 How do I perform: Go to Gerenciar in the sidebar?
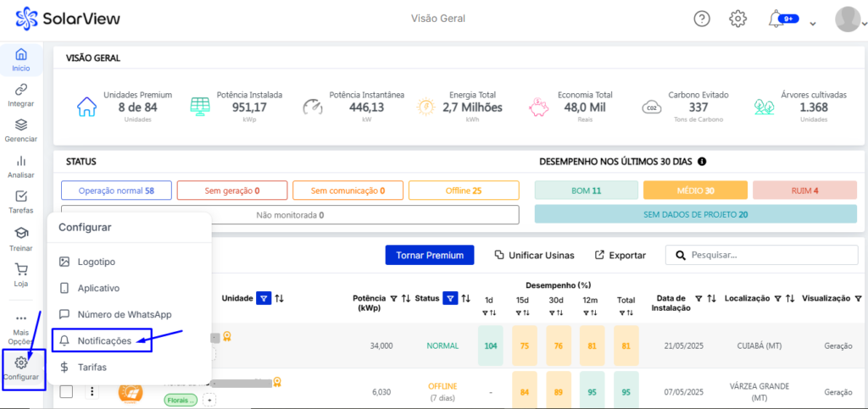point(21,130)
